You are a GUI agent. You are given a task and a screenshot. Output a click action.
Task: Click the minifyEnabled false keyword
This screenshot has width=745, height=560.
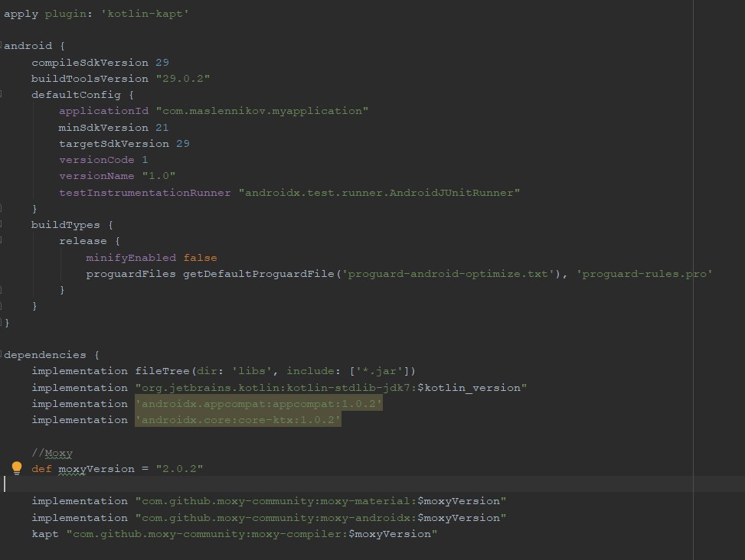tap(200, 258)
